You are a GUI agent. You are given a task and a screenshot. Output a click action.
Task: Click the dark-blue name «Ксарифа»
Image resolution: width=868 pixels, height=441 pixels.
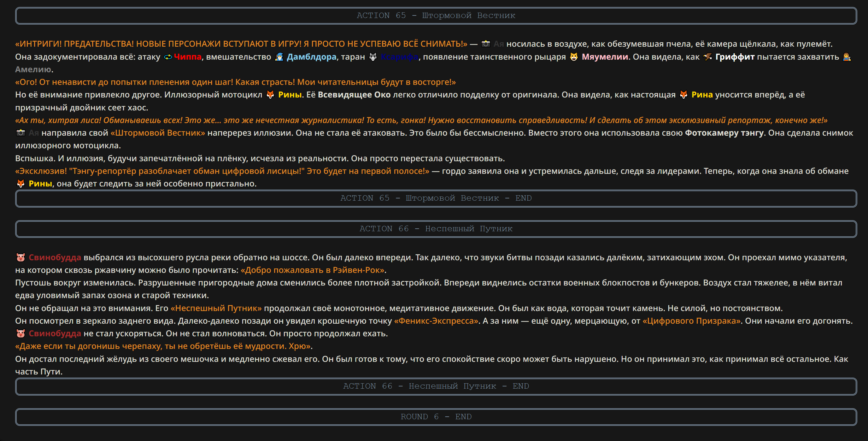399,57
